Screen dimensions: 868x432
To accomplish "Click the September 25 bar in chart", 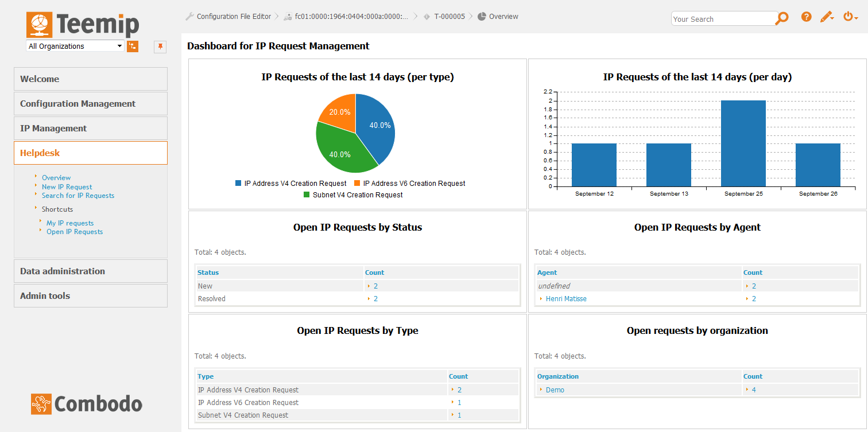I will pos(743,143).
